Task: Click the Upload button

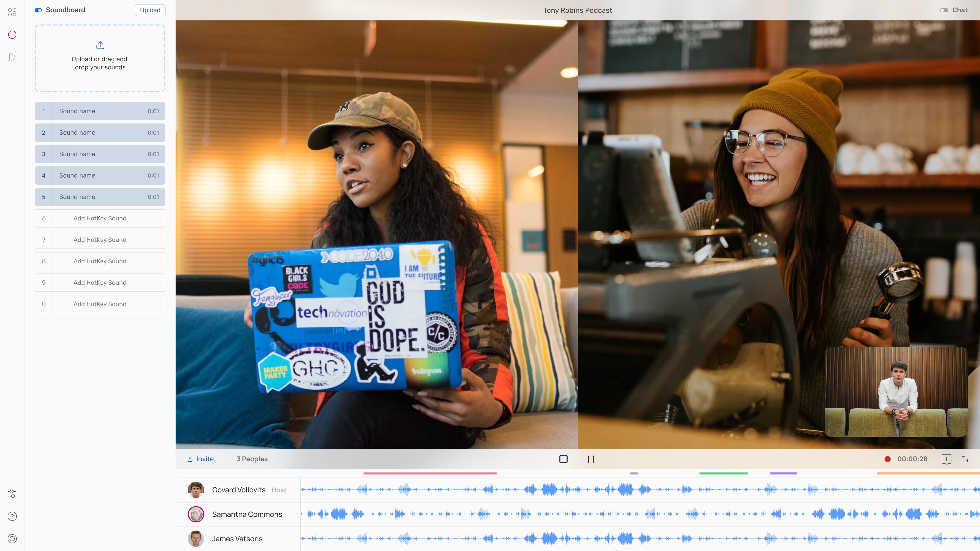Action: (150, 10)
